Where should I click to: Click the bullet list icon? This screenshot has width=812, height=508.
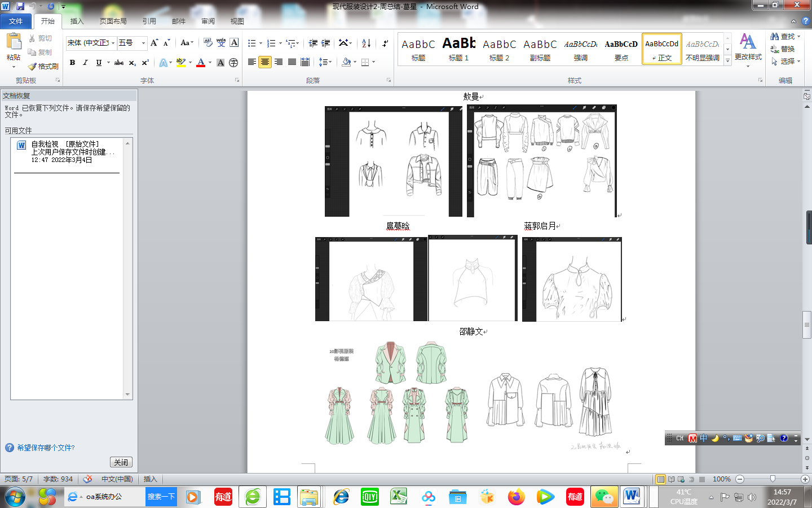(x=252, y=43)
